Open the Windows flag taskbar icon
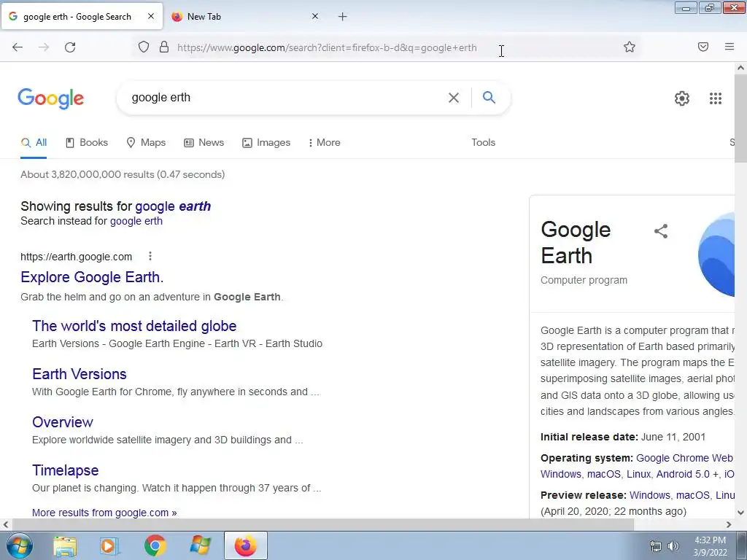This screenshot has height=560, width=747. point(200,546)
